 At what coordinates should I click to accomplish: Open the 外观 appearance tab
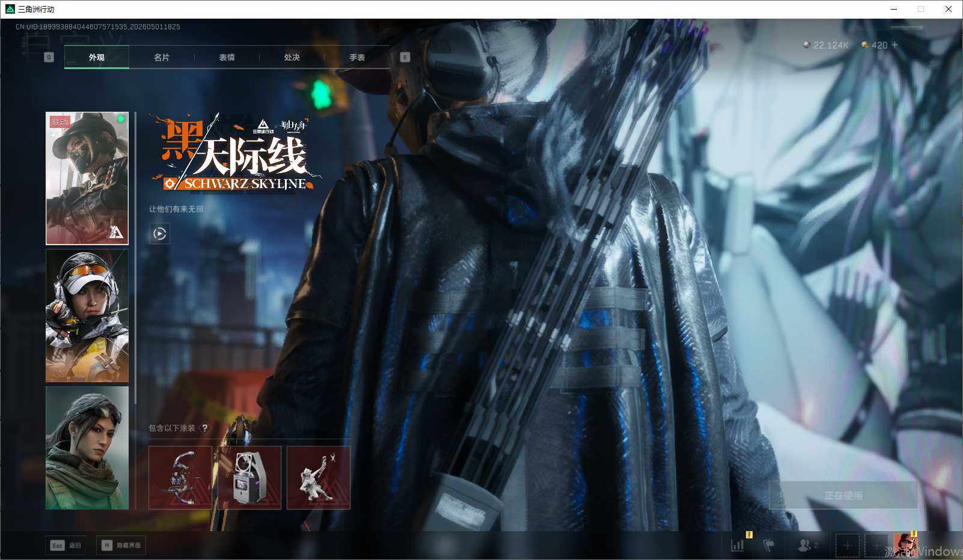(97, 57)
